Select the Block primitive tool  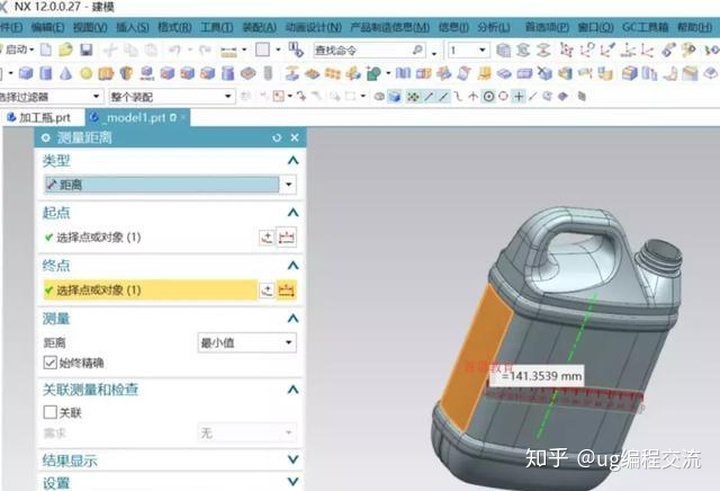[x=26, y=73]
